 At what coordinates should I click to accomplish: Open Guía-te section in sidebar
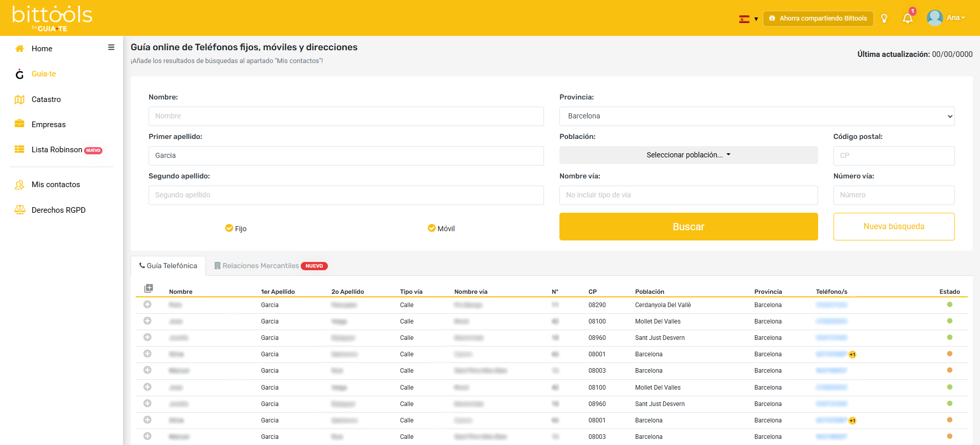point(44,74)
